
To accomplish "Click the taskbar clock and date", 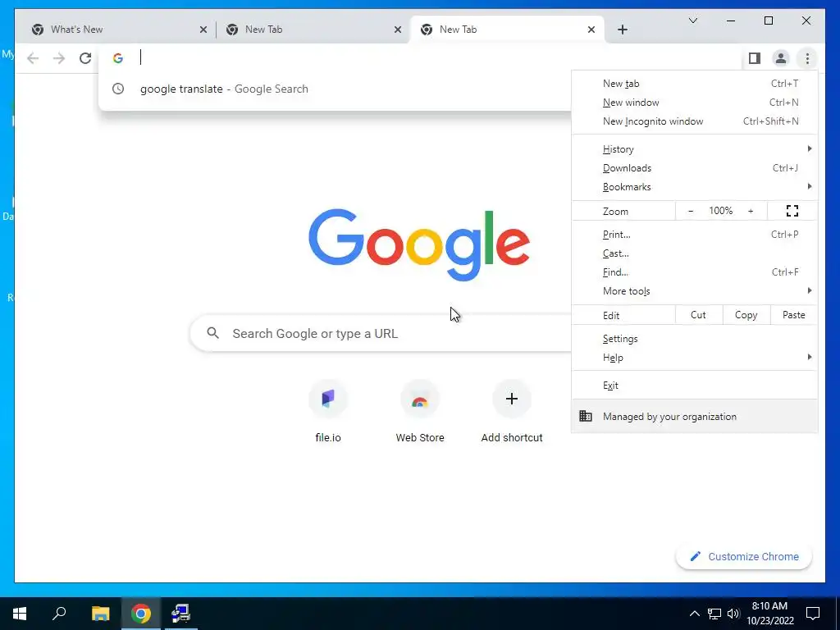I will pyautogui.click(x=769, y=614).
